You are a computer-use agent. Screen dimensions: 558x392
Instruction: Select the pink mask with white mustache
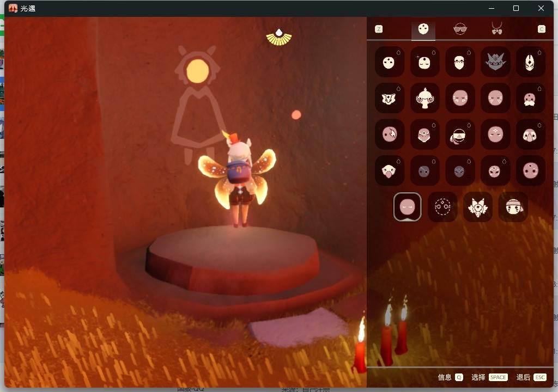coord(530,98)
